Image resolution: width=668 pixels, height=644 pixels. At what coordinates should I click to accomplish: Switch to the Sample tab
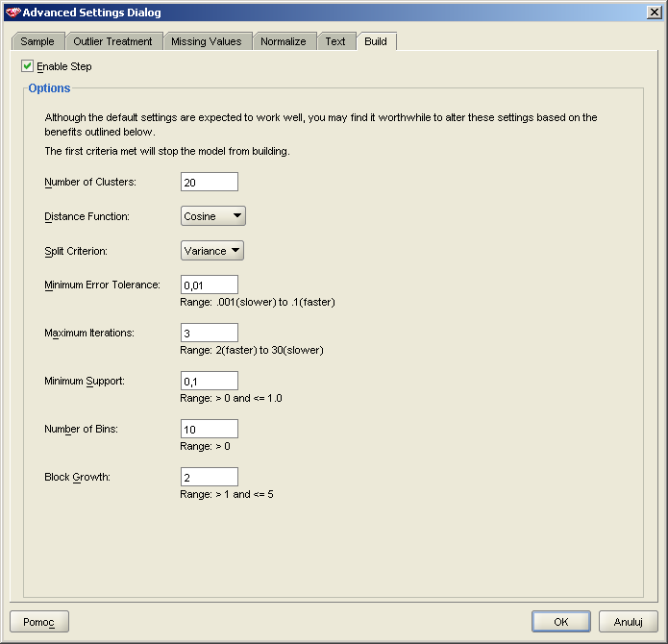pyautogui.click(x=37, y=41)
